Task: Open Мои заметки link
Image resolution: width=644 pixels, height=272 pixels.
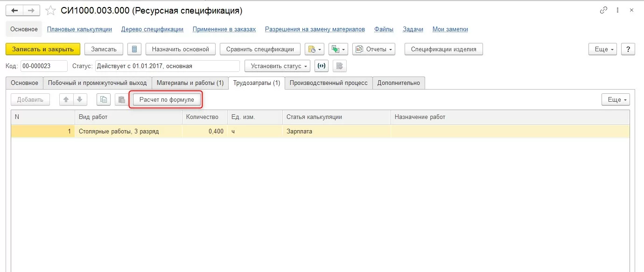Action: click(x=450, y=29)
